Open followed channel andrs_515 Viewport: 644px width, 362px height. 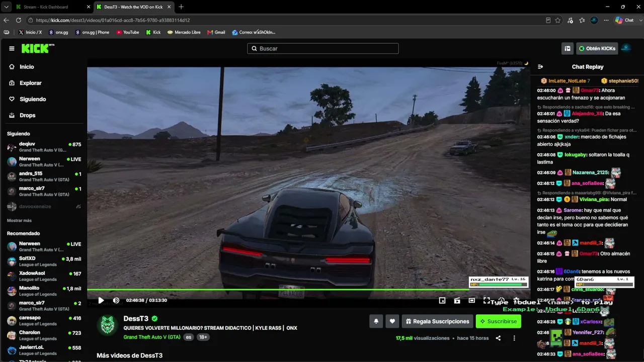coord(44,176)
